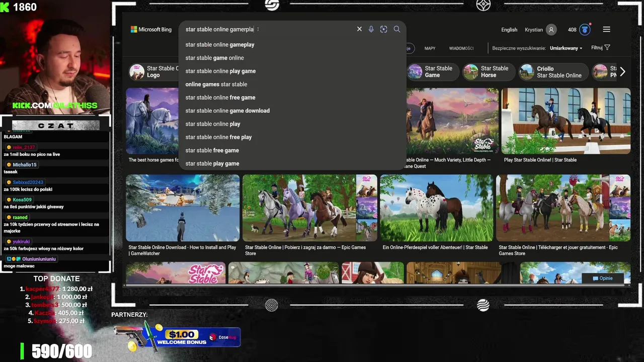Select the Star Stable Game chip
The image size is (644, 362).
(x=433, y=72)
